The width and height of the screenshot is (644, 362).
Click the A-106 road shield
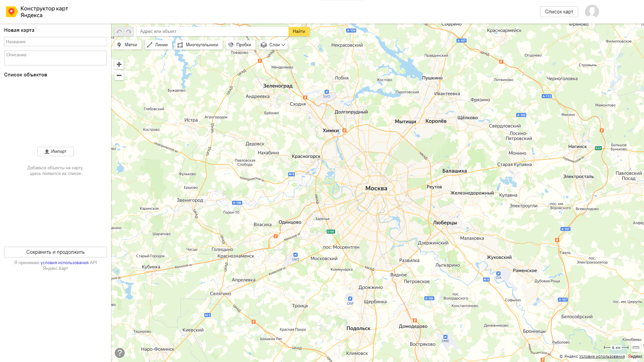(x=237, y=203)
